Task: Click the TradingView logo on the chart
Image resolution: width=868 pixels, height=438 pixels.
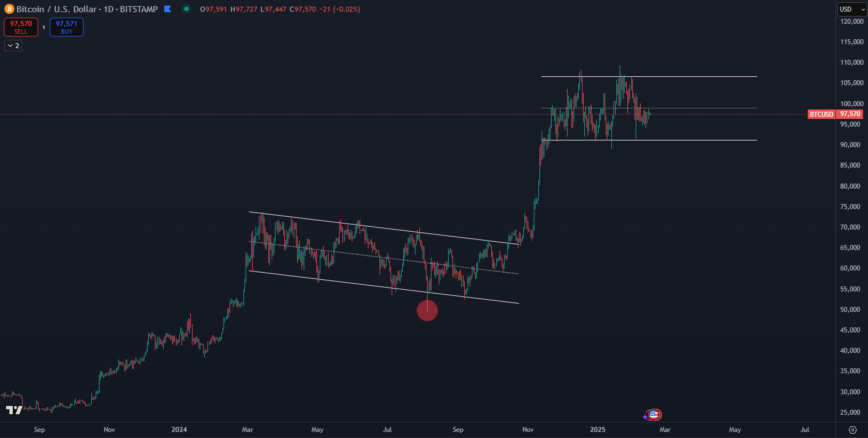Action: pyautogui.click(x=14, y=410)
